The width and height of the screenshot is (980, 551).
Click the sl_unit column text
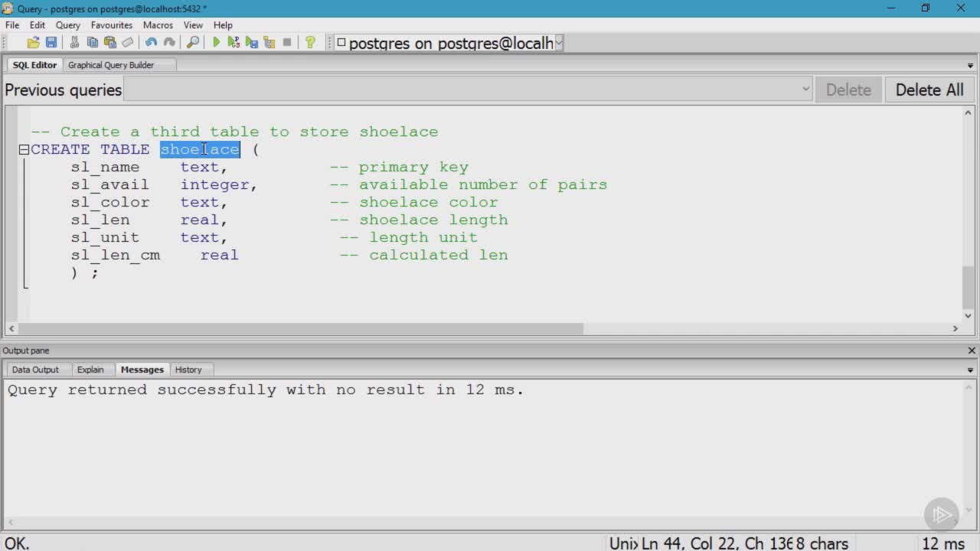(x=105, y=237)
